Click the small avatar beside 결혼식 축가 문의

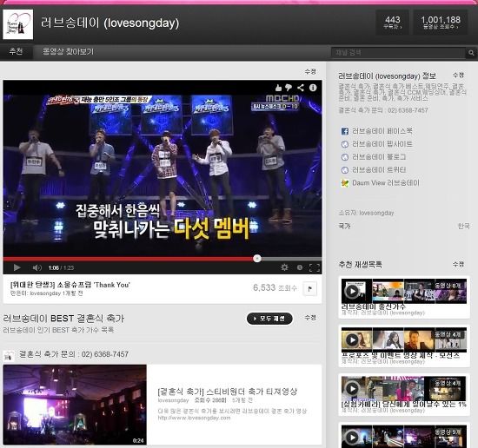9,356
